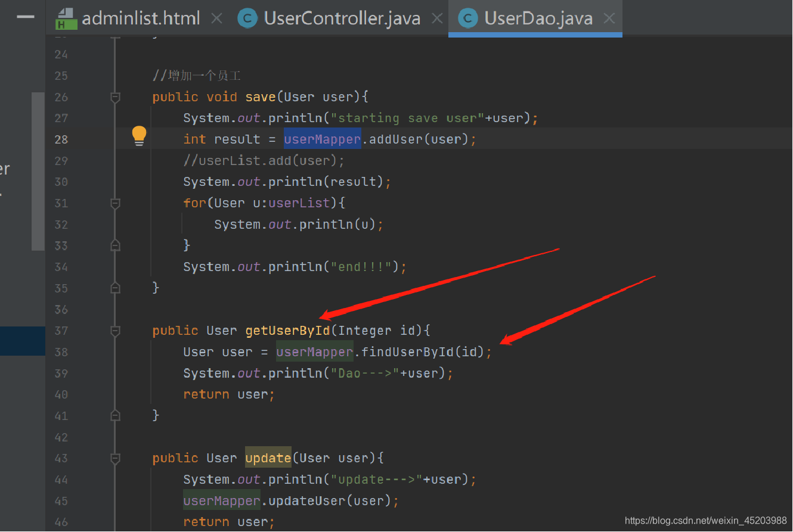Click "return user;" on line 40
This screenshot has height=532, width=793.
[229, 394]
